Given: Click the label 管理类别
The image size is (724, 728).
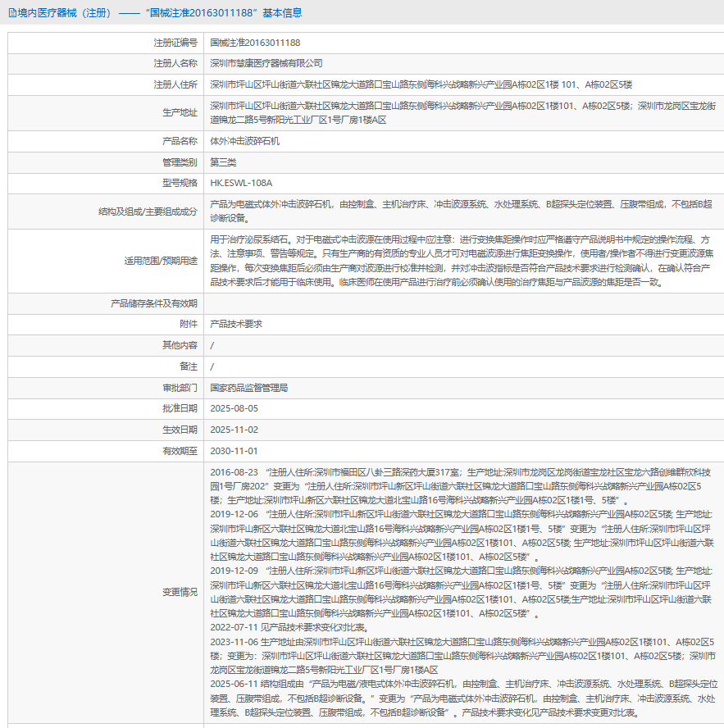Looking at the screenshot, I should click(x=180, y=162).
